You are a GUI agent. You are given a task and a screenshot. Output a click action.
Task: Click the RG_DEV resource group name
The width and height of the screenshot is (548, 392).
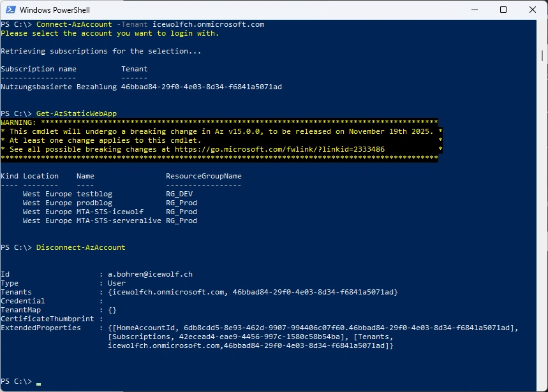(179, 194)
